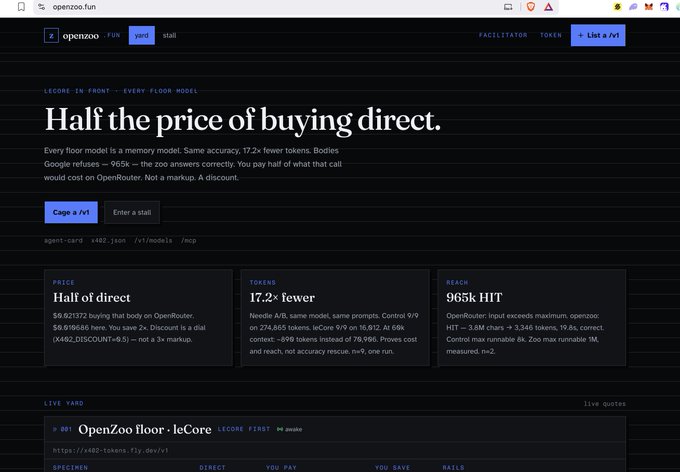Open the site settings icon beside the URL
This screenshot has height=472, width=680.
[41, 7]
